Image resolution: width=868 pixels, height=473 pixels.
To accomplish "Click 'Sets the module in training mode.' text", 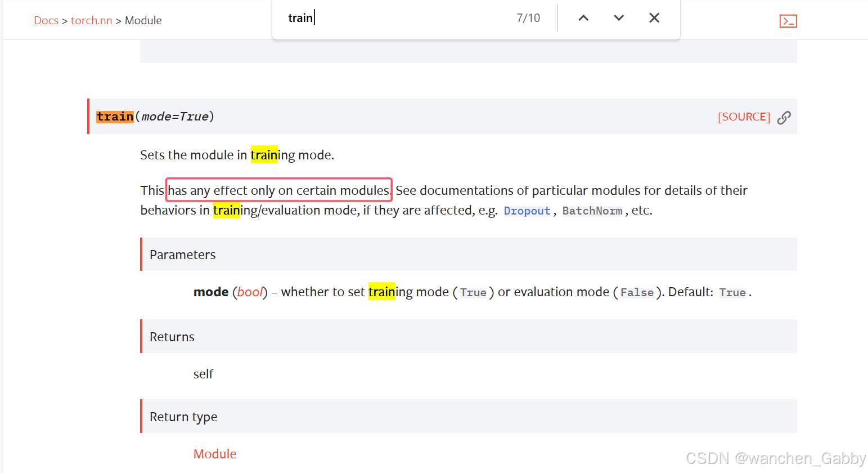I will (x=237, y=155).
